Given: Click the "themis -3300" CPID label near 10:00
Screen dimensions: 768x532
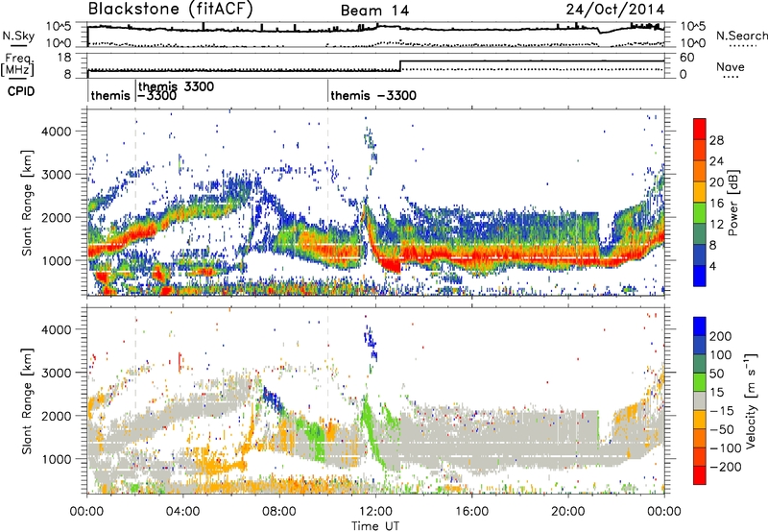Looking at the screenshot, I should (x=373, y=95).
